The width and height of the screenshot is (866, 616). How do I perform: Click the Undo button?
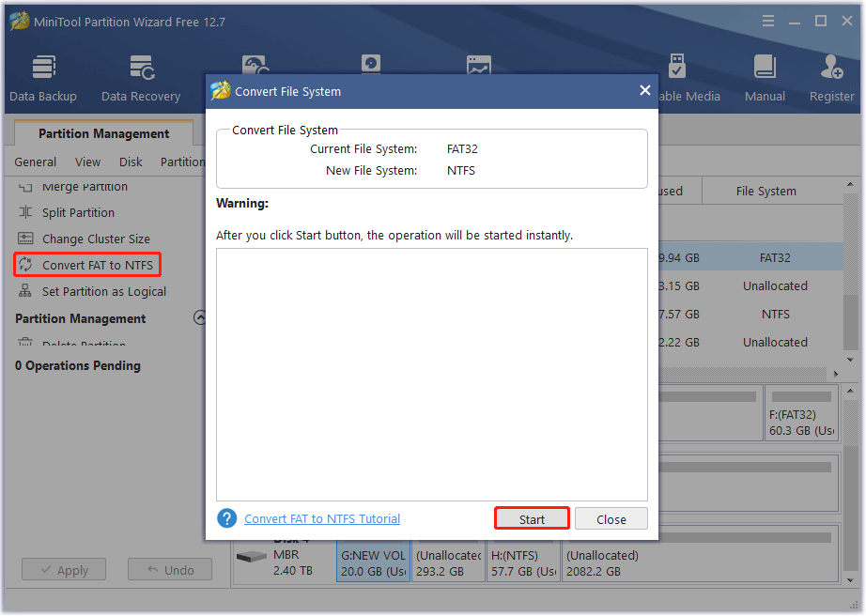(x=170, y=570)
